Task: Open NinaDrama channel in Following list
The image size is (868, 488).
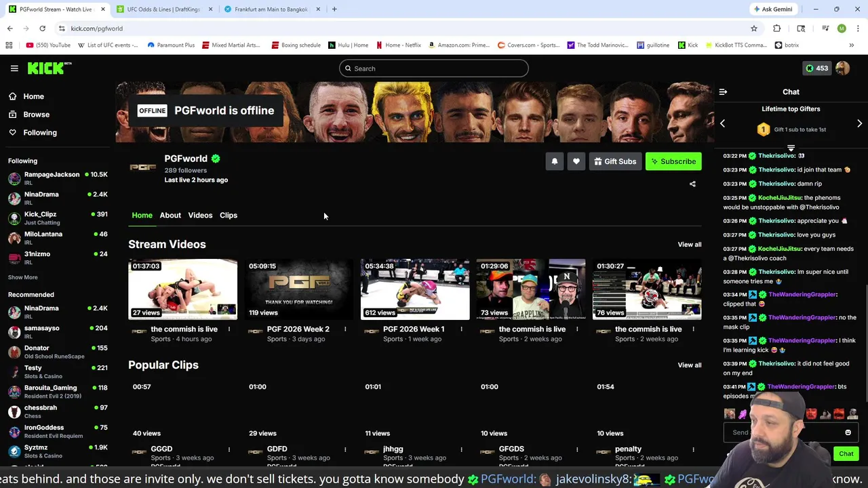Action: click(58, 198)
